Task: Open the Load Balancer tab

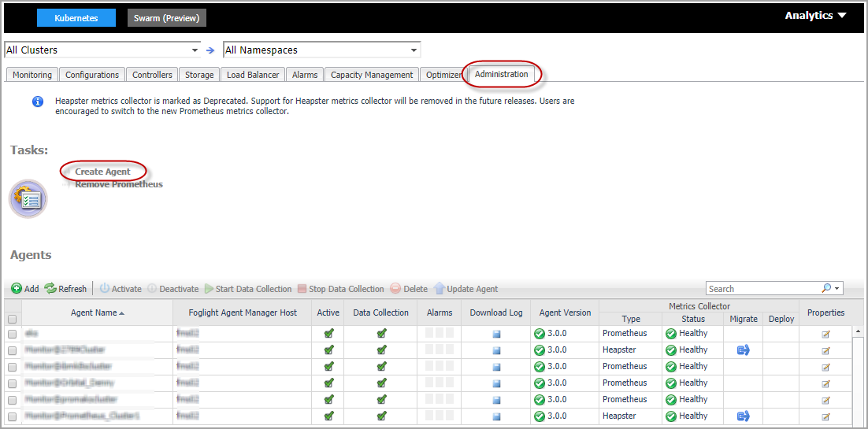Action: click(253, 75)
